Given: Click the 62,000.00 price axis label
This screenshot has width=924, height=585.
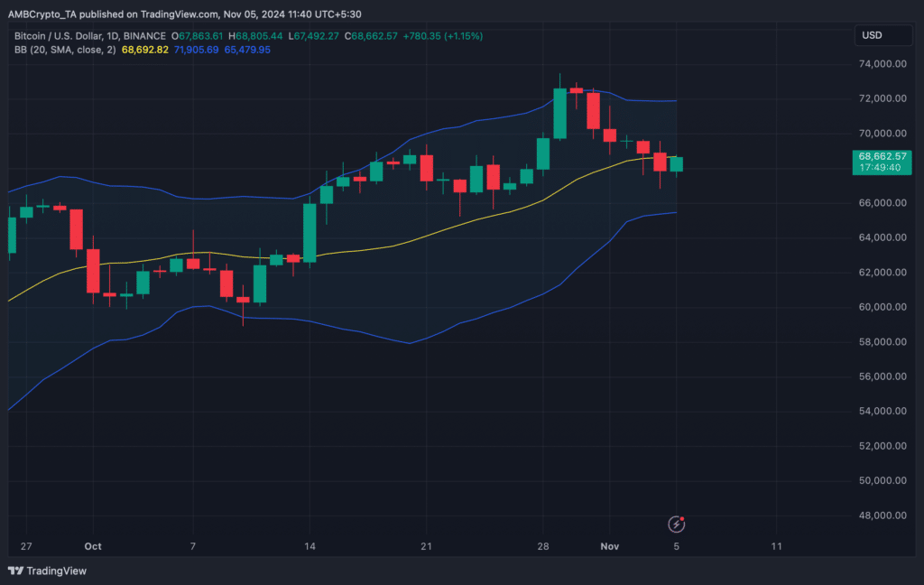Looking at the screenshot, I should click(x=882, y=273).
